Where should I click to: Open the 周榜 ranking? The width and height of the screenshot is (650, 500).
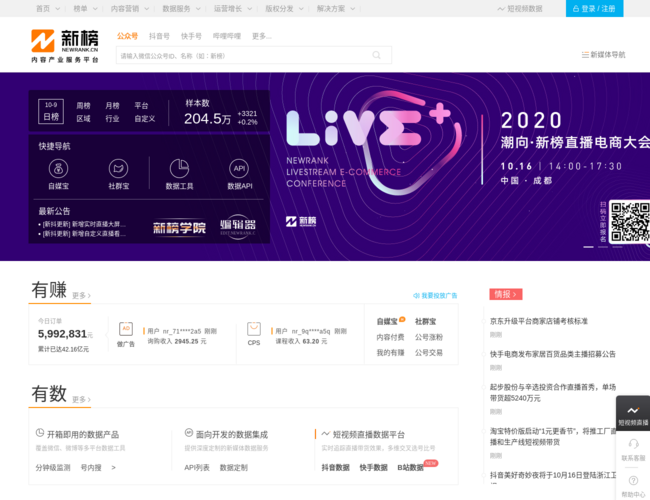[83, 106]
